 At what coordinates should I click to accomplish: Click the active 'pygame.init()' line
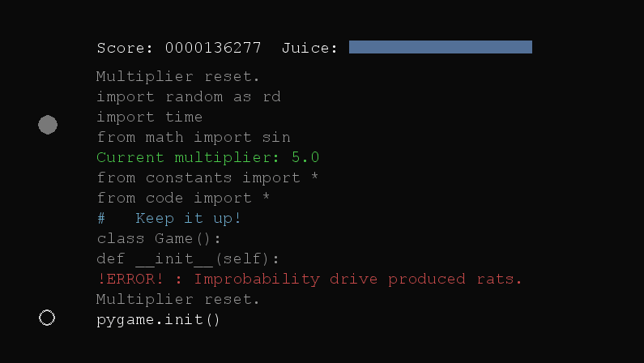[159, 319]
